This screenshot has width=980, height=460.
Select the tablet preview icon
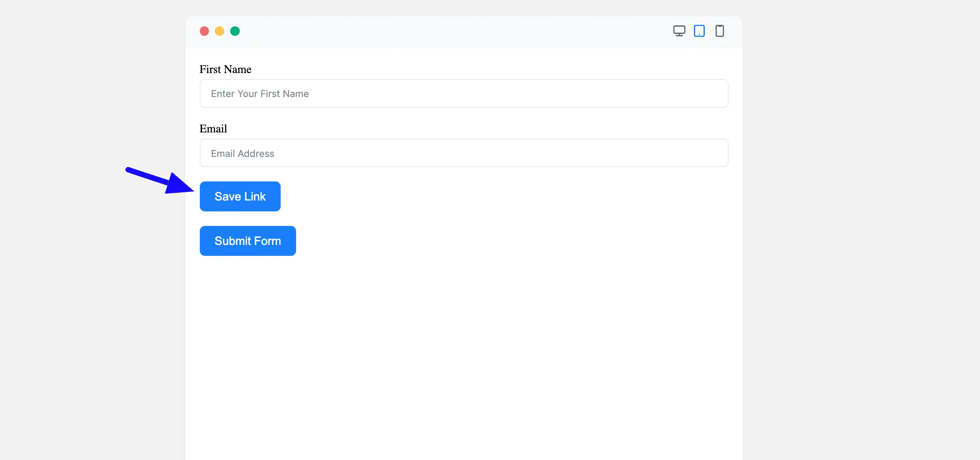click(x=699, y=31)
